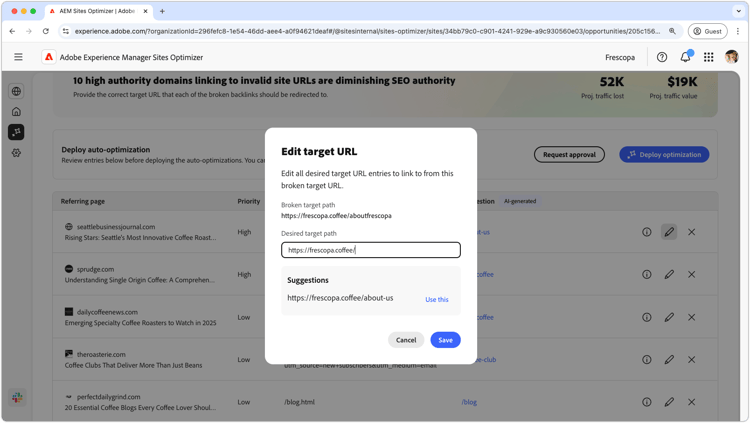Cancel the Edit target URL dialog
Image resolution: width=750 pixels, height=423 pixels.
coord(406,340)
